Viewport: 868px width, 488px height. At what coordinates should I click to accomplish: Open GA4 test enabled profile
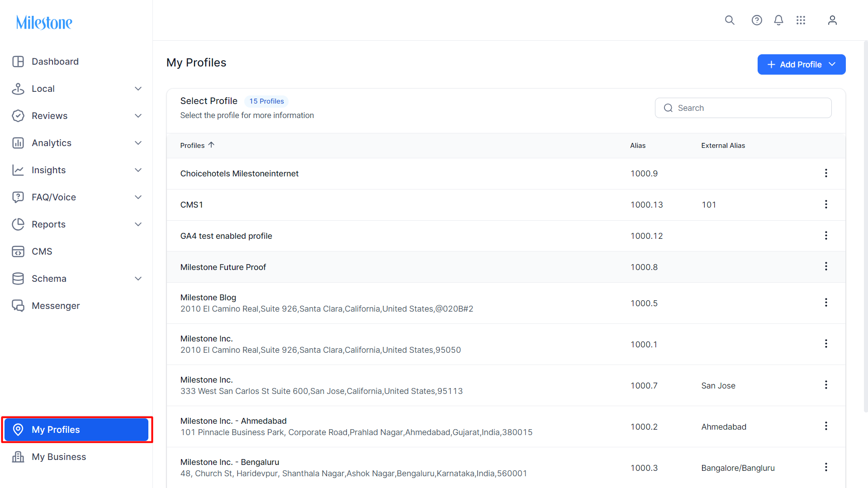click(x=226, y=236)
